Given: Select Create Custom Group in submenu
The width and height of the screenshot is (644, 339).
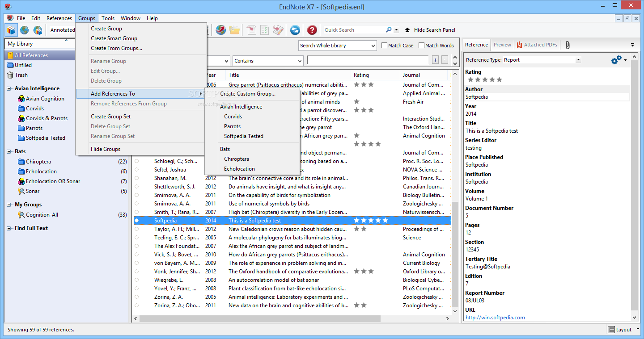Looking at the screenshot, I should [x=248, y=94].
